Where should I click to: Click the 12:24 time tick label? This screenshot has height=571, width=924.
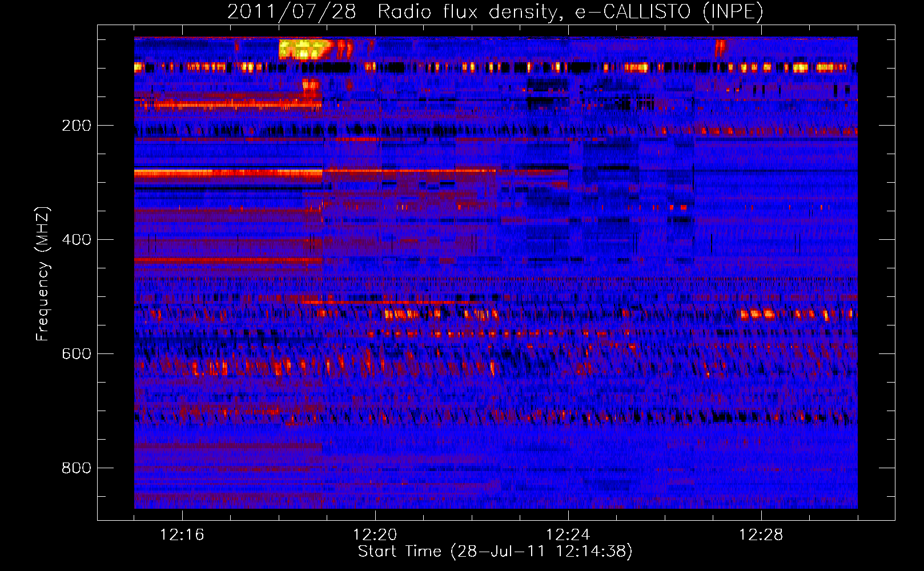[568, 535]
